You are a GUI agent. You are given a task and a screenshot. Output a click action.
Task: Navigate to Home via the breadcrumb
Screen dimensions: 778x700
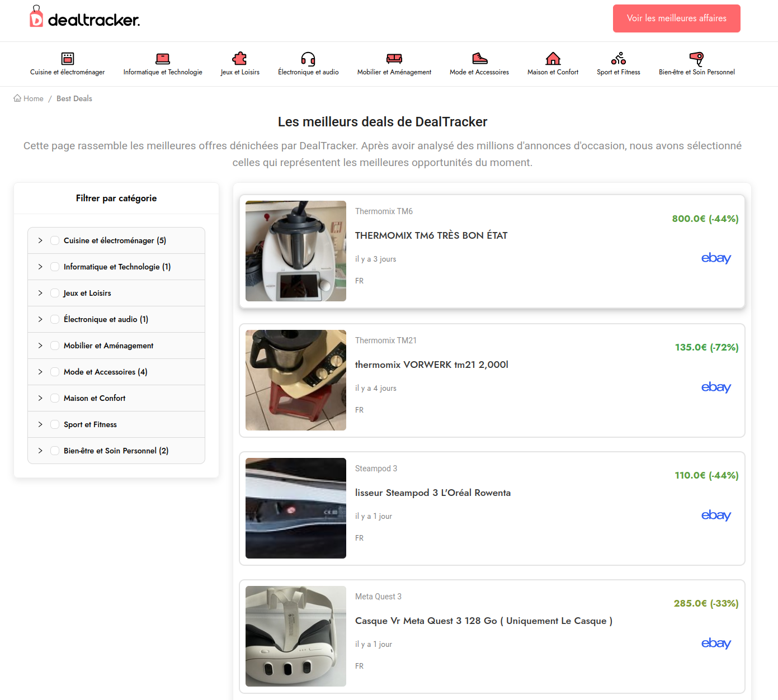[x=28, y=98]
